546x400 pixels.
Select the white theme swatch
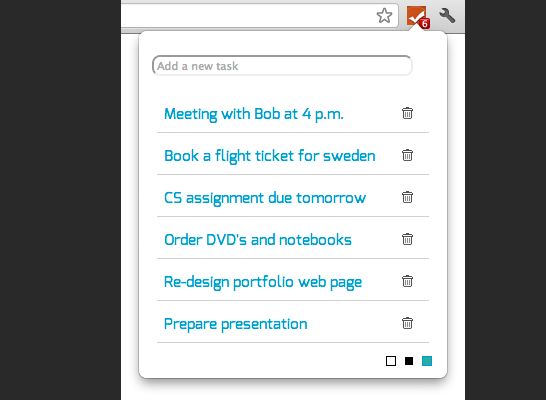coord(391,361)
